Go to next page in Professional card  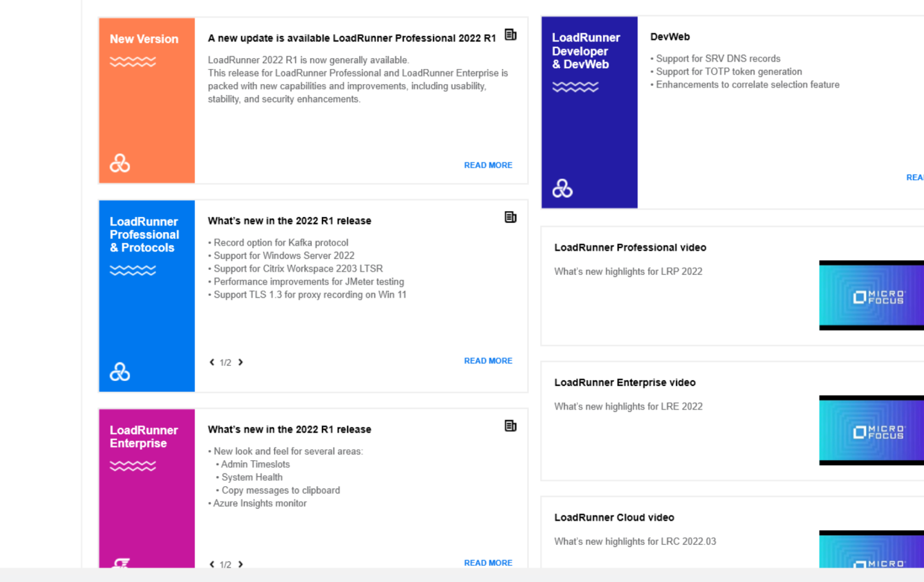(x=241, y=362)
